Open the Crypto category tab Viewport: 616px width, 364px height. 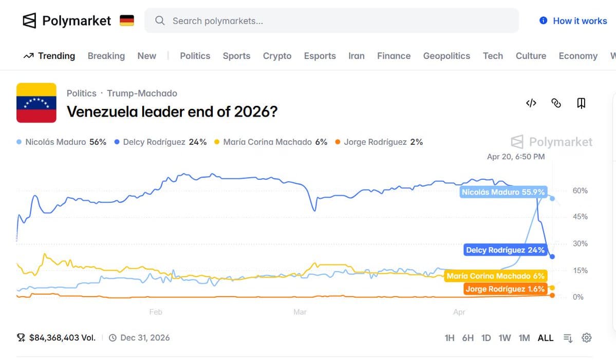coord(277,56)
